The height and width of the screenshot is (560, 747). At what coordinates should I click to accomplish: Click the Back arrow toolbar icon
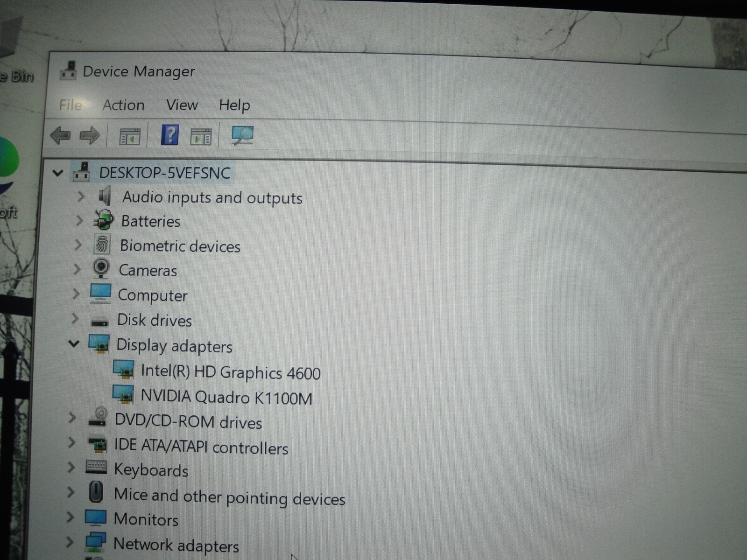pos(61,135)
